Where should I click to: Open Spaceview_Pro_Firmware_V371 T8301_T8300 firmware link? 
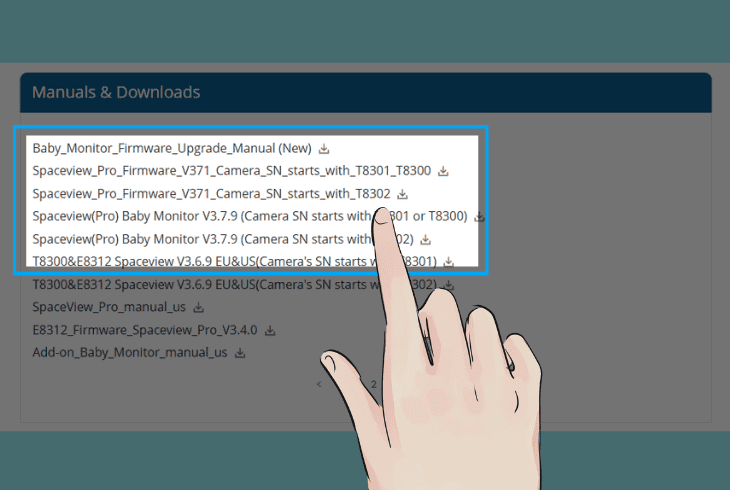tap(231, 171)
